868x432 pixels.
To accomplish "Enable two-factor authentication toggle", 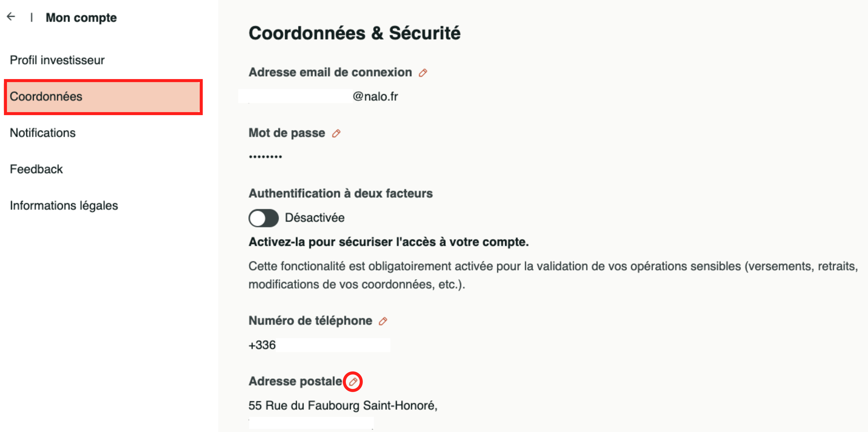I will 263,218.
